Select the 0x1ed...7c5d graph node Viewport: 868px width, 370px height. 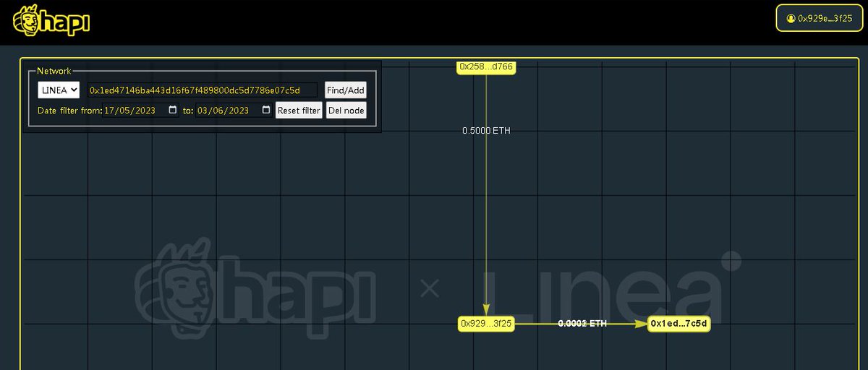[678, 324]
